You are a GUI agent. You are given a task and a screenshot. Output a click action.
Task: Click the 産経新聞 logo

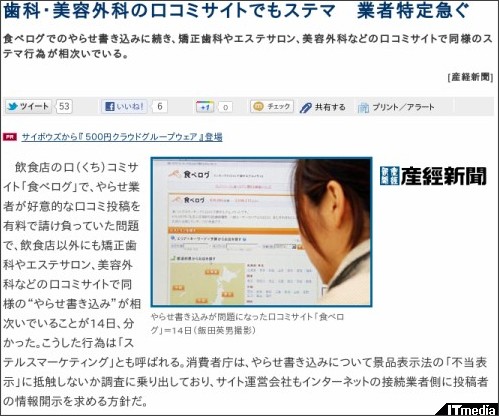(433, 176)
